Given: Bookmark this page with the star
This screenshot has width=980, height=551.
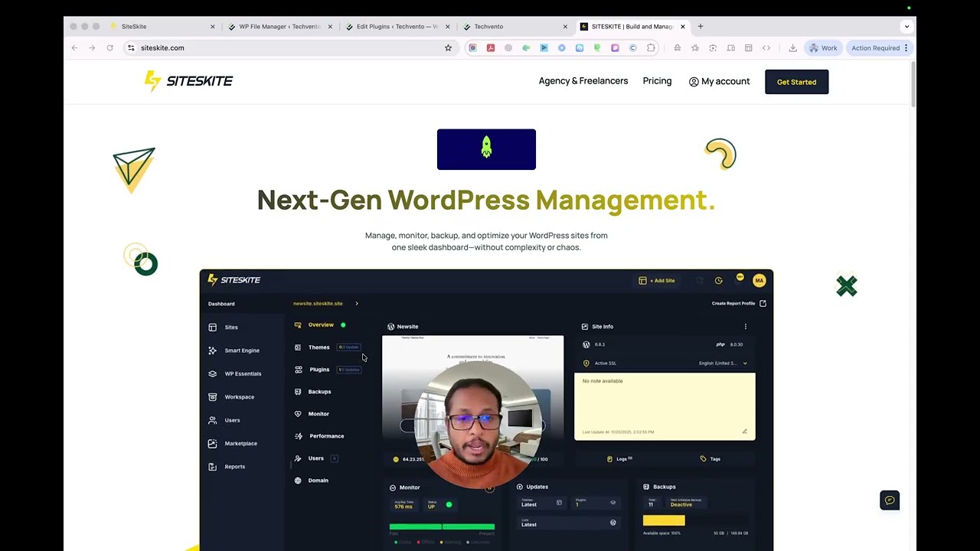Looking at the screenshot, I should (448, 48).
